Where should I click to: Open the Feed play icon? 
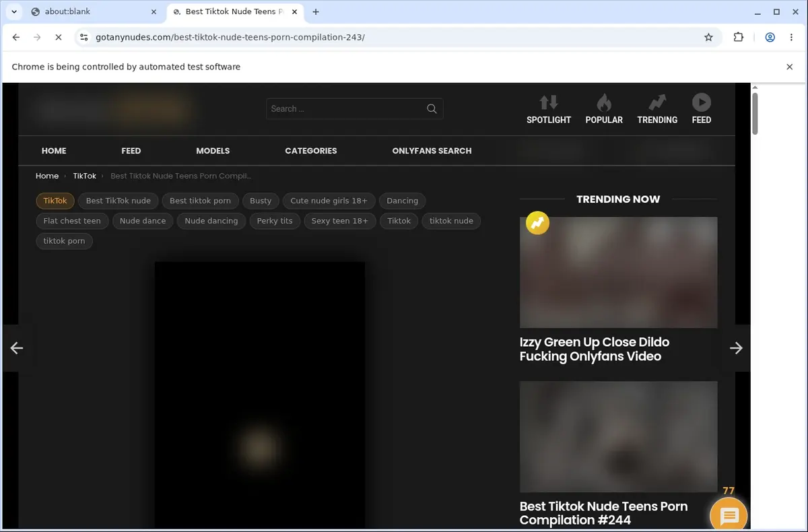[x=701, y=102]
